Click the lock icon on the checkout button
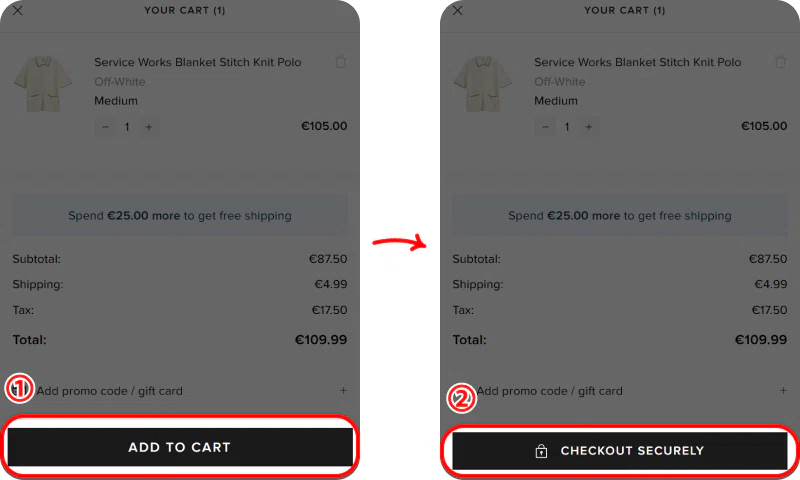 tap(541, 451)
